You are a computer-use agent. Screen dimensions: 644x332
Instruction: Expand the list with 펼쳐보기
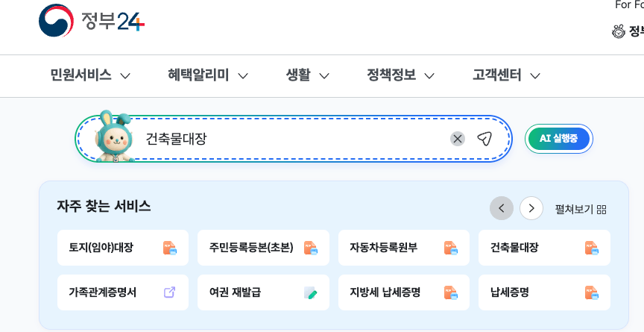click(x=581, y=209)
